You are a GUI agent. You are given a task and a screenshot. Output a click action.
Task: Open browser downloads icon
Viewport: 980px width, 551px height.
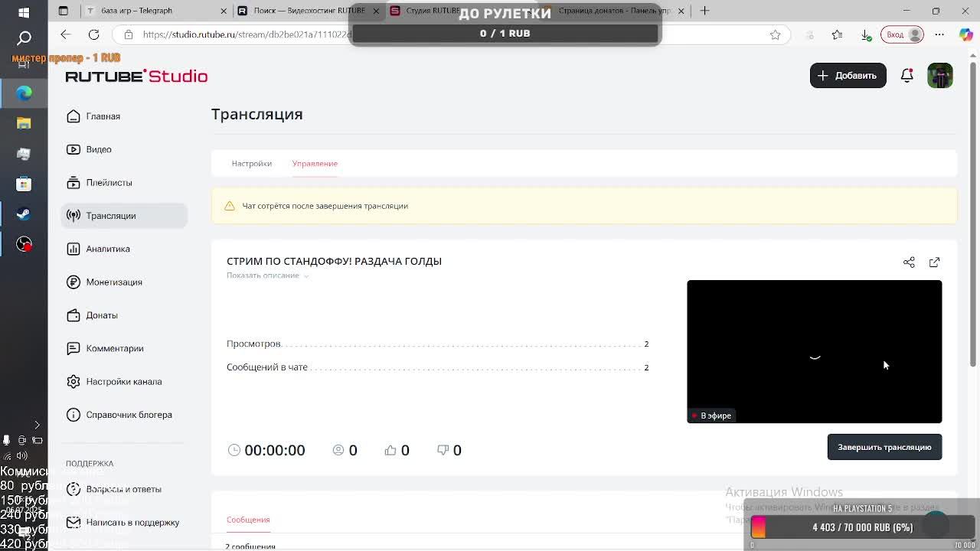point(866,34)
